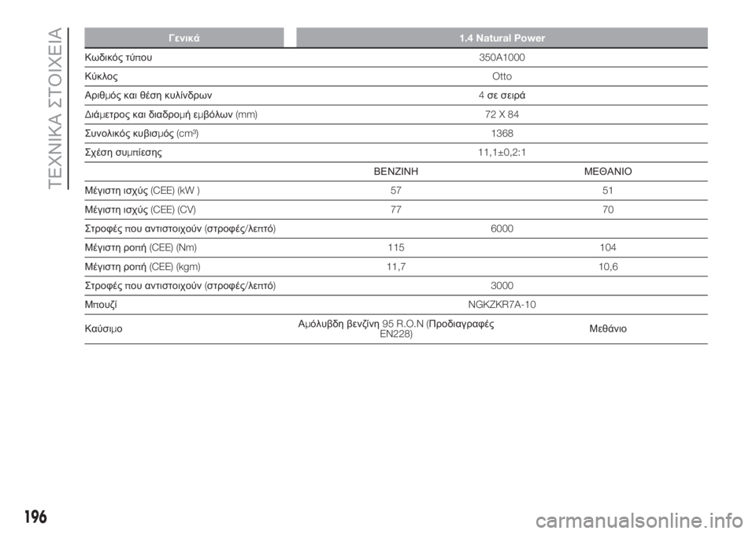
Task: Select 'Μέγιστη ροπή (CEE) (kgm)' label
Action: click(143, 267)
